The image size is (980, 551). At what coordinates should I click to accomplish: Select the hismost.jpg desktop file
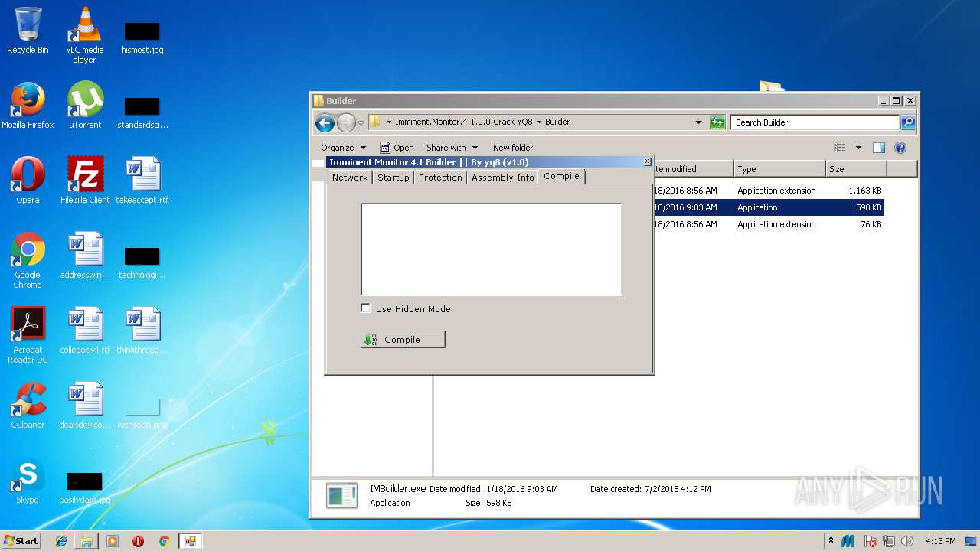click(x=142, y=37)
